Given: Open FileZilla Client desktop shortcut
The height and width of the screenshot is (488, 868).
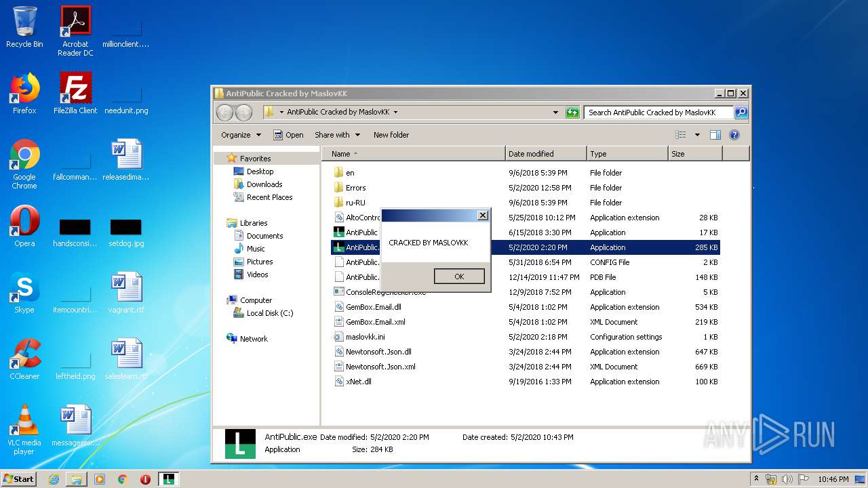Looking at the screenshot, I should (x=75, y=93).
